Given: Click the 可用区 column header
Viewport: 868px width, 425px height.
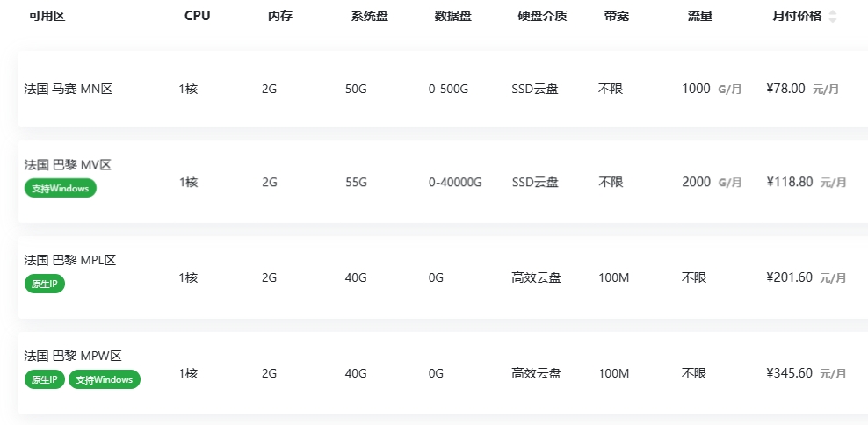Looking at the screenshot, I should pos(47,16).
